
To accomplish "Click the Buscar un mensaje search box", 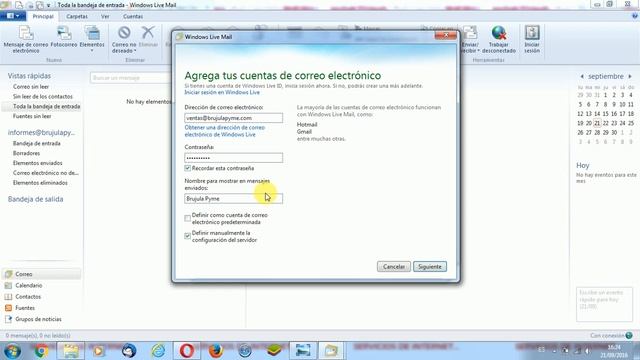I will coord(131,78).
